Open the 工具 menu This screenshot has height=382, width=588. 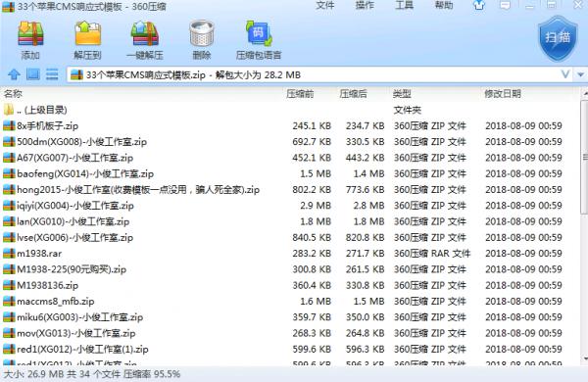404,5
